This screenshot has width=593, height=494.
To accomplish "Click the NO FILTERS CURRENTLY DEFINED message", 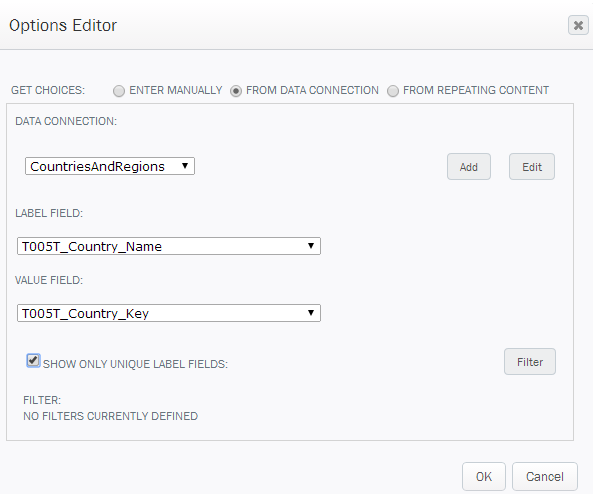I will click(x=110, y=416).
